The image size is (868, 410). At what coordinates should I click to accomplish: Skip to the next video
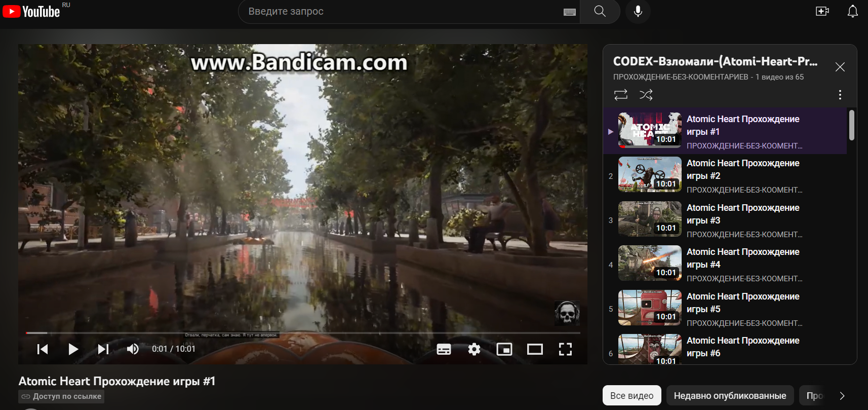tap(103, 349)
